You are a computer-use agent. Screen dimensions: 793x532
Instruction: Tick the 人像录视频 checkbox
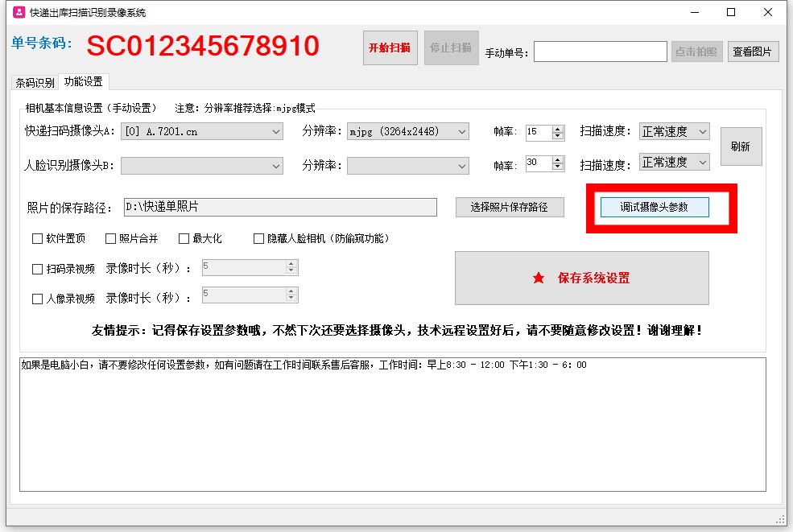coord(37,299)
